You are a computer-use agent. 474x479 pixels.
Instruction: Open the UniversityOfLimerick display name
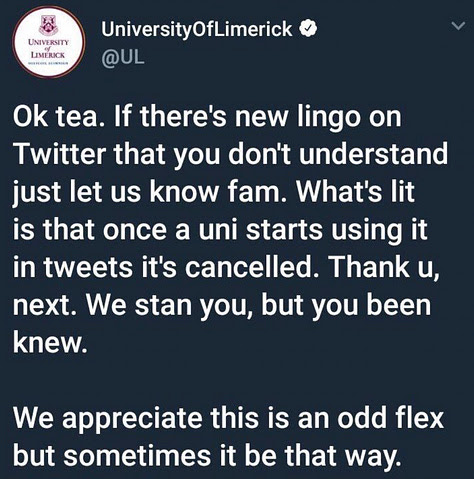(x=197, y=29)
